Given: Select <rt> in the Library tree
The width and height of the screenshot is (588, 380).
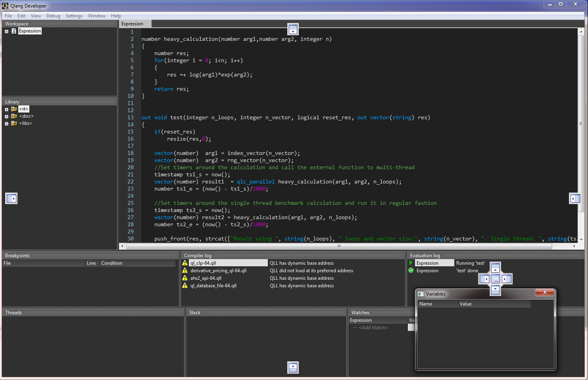Looking at the screenshot, I should (x=24, y=109).
